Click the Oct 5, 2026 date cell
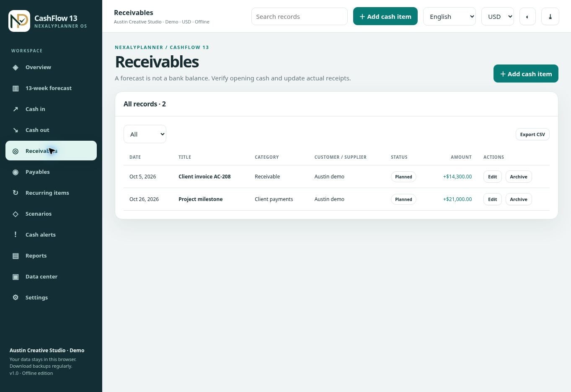The image size is (571, 392). pyautogui.click(x=143, y=177)
